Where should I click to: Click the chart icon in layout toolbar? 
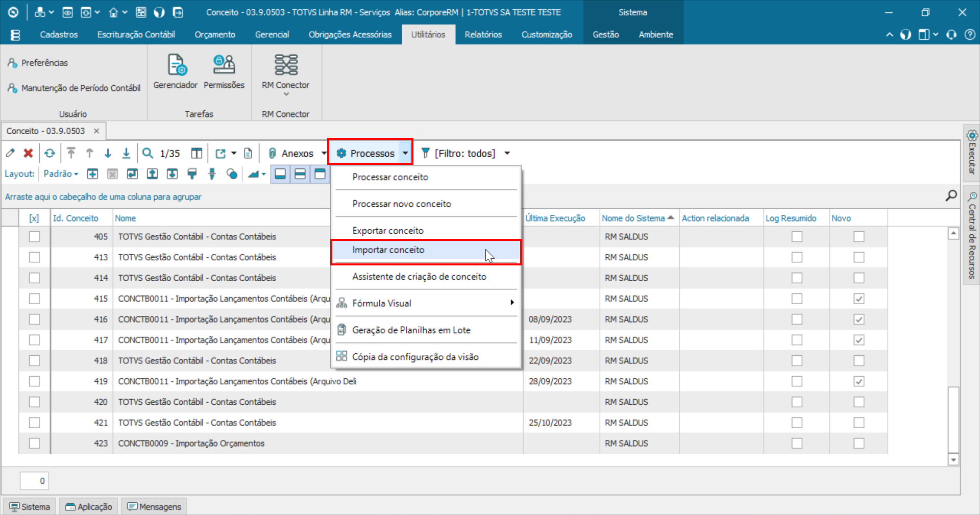[x=253, y=174]
